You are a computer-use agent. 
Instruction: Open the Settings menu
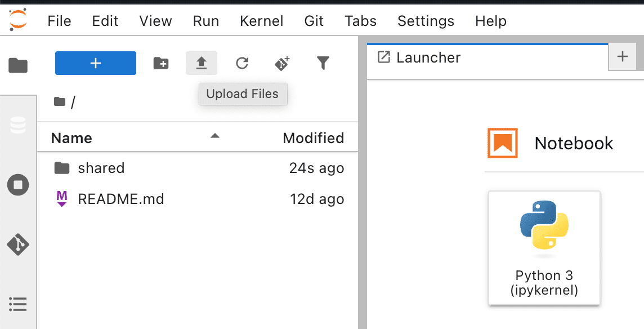[426, 21]
